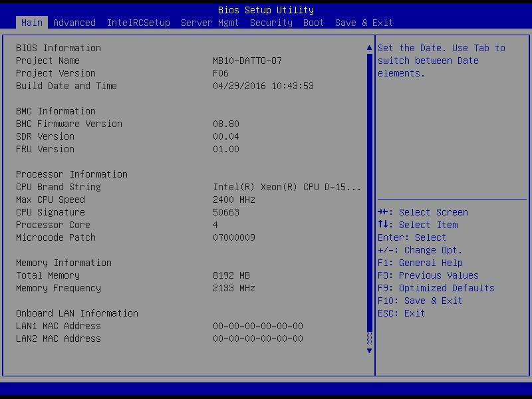Select the BMC Firmware Version row
This screenshot has height=399, width=532.
(69, 124)
